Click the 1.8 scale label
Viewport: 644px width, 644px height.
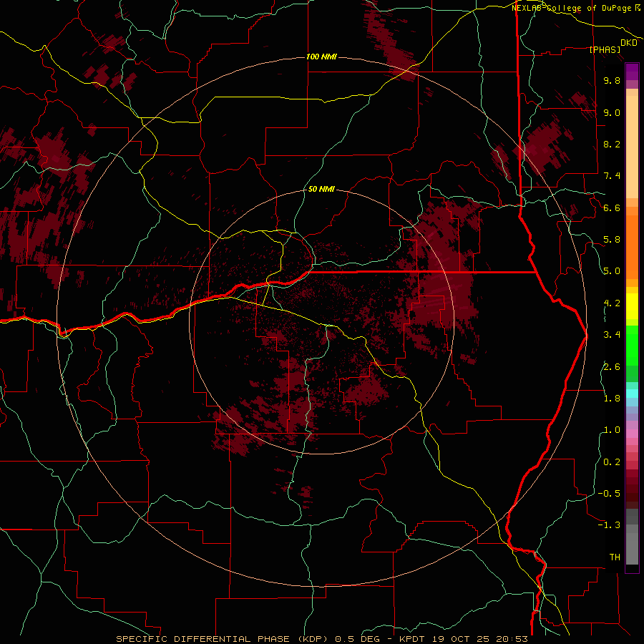point(612,399)
